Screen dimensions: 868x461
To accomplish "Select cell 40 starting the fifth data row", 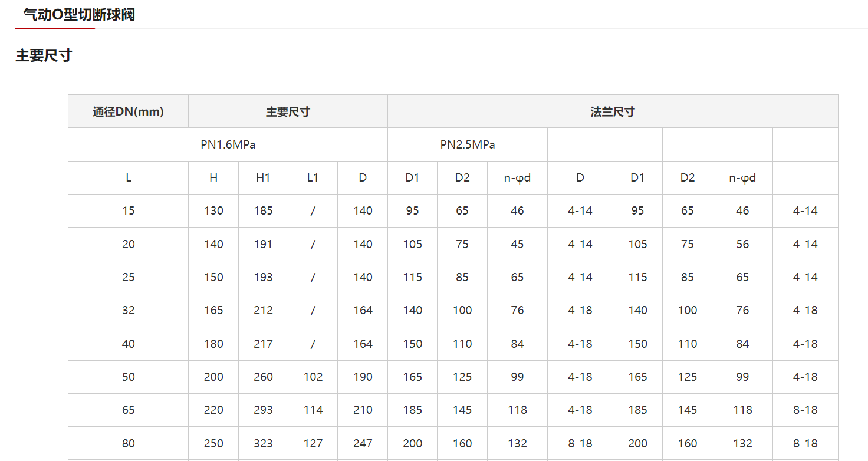I will coord(129,344).
